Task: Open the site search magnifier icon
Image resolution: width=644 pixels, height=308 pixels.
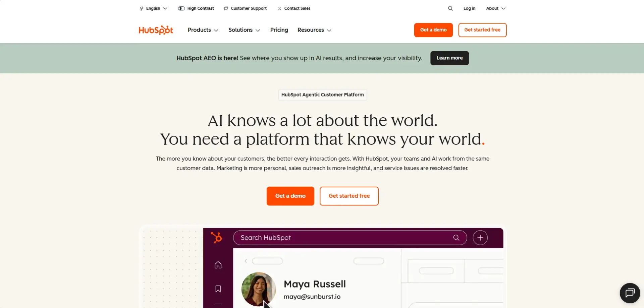Action: 450,8
